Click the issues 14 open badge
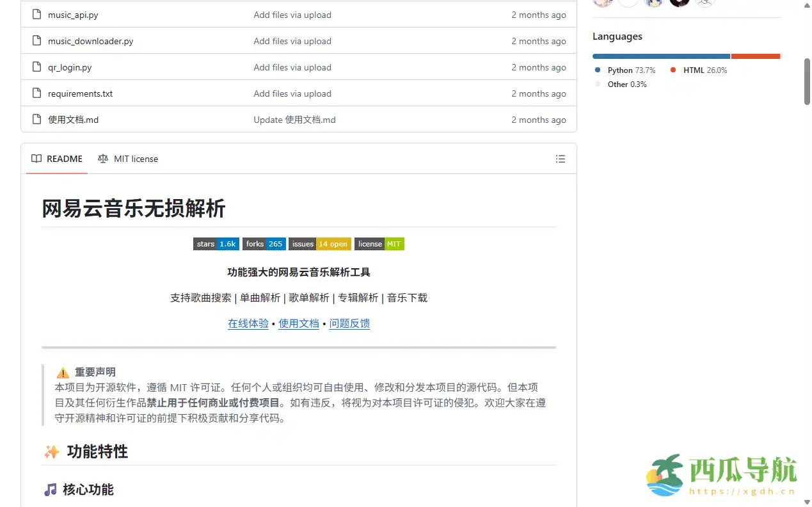This screenshot has width=812, height=507. coord(319,243)
